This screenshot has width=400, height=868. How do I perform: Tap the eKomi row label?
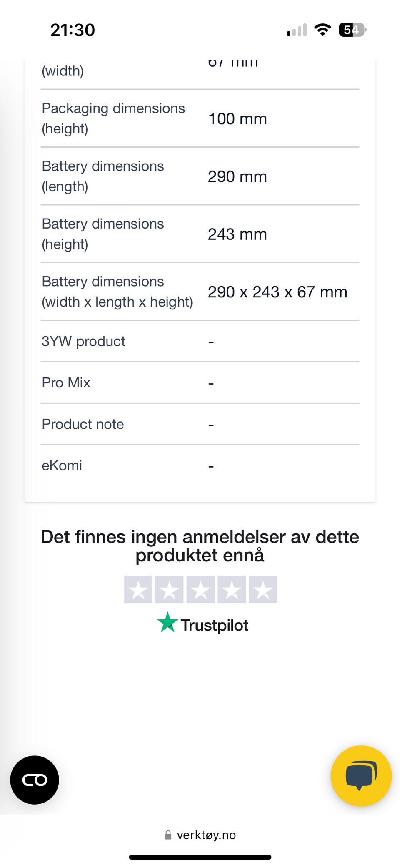coord(62,465)
